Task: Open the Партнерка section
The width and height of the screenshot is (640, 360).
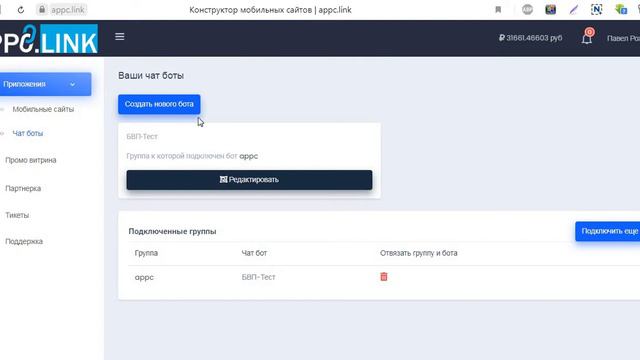Action: [x=23, y=188]
